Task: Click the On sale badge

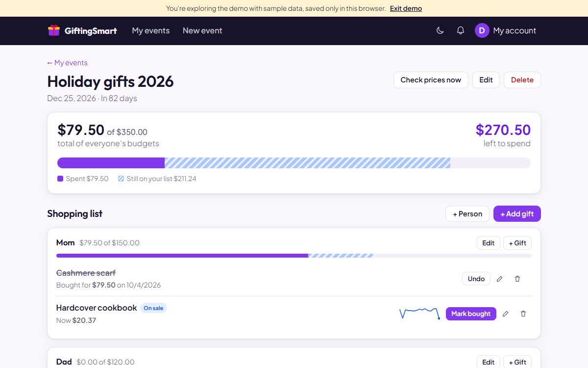Action: (x=153, y=308)
